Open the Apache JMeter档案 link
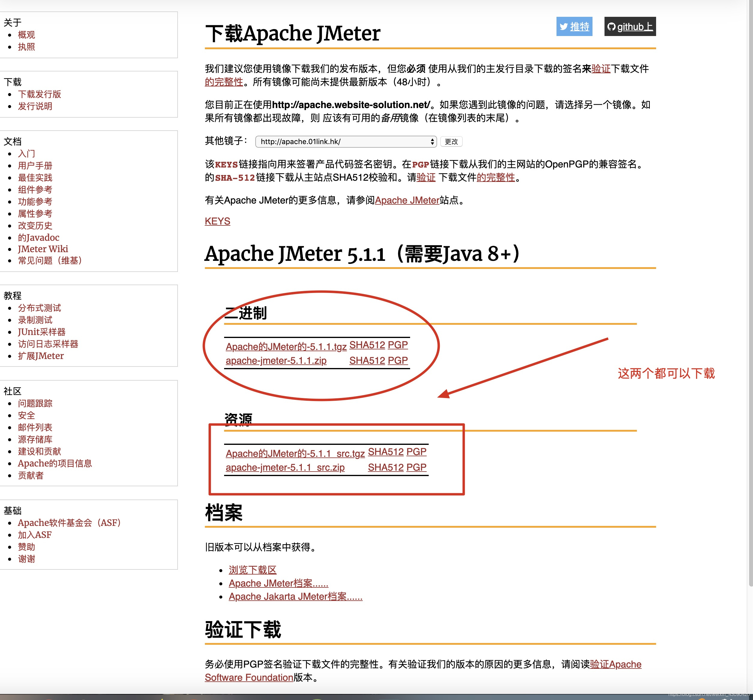Viewport: 753px width, 700px height. 278,583
